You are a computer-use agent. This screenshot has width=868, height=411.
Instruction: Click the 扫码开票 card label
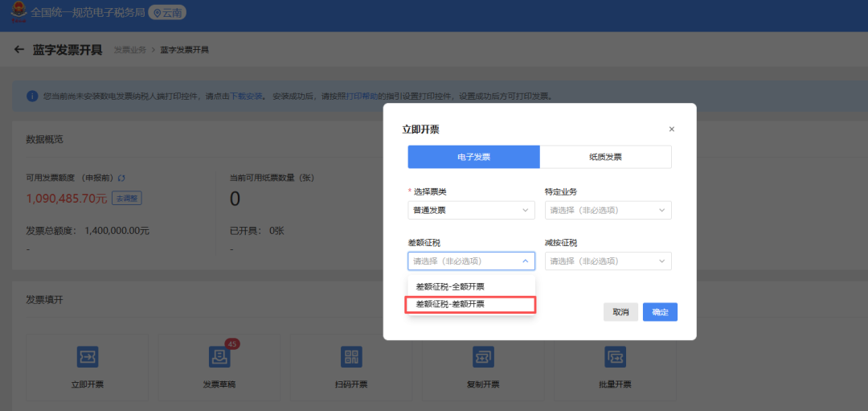pyautogui.click(x=351, y=384)
